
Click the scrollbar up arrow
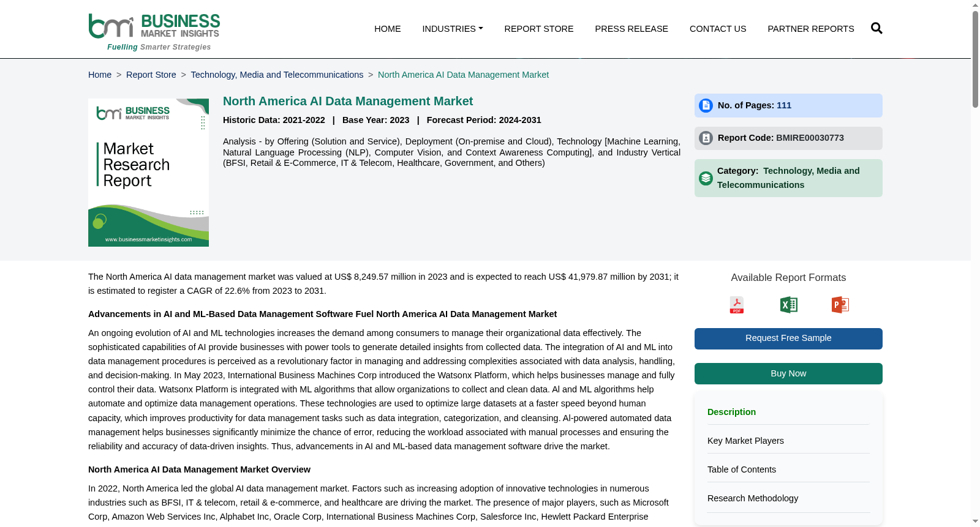point(975,5)
